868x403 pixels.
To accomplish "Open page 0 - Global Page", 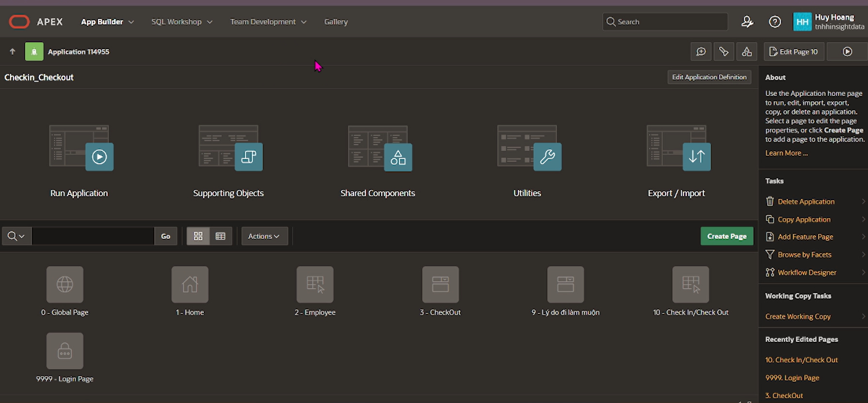I will pos(65,284).
